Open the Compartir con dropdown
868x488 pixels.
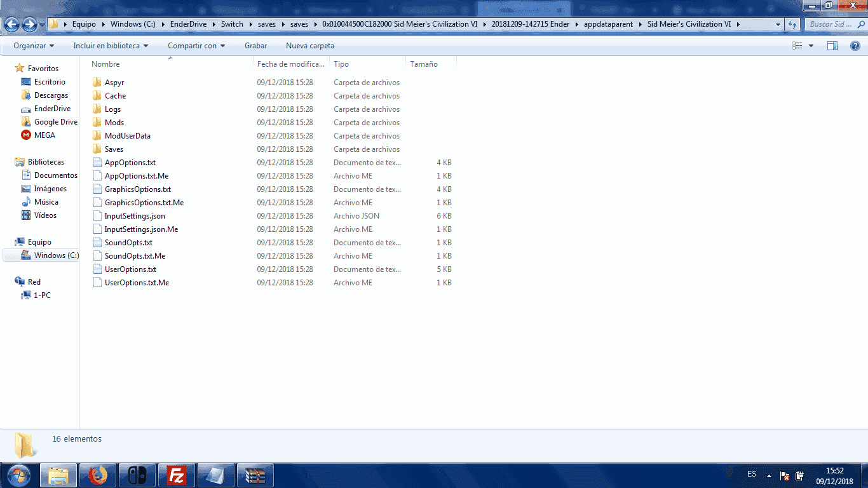pyautogui.click(x=196, y=46)
